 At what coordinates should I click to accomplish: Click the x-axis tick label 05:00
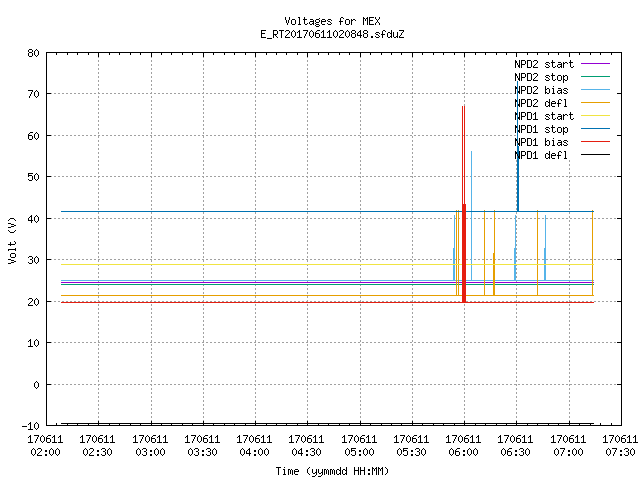[359, 452]
